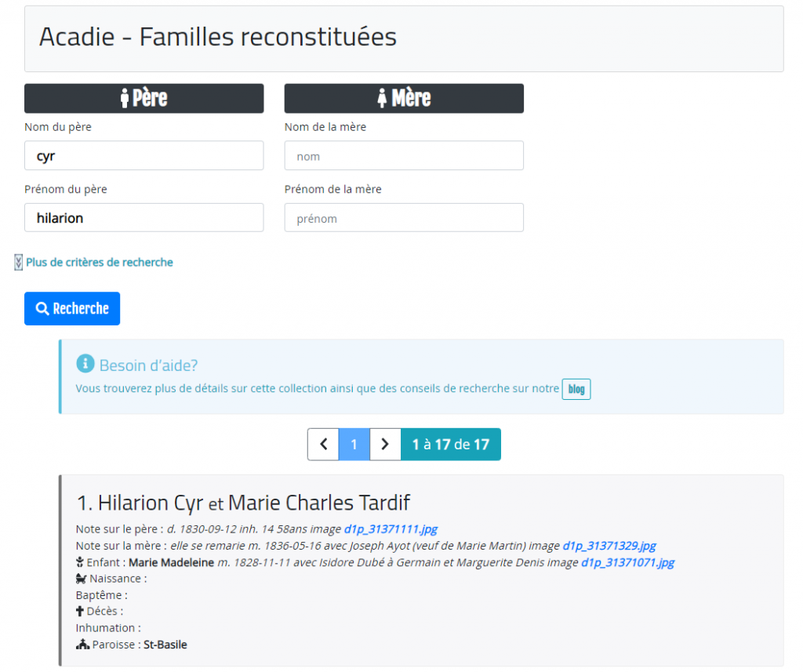
Task: Click the magnifier icon in the Recherche button
Action: point(43,309)
